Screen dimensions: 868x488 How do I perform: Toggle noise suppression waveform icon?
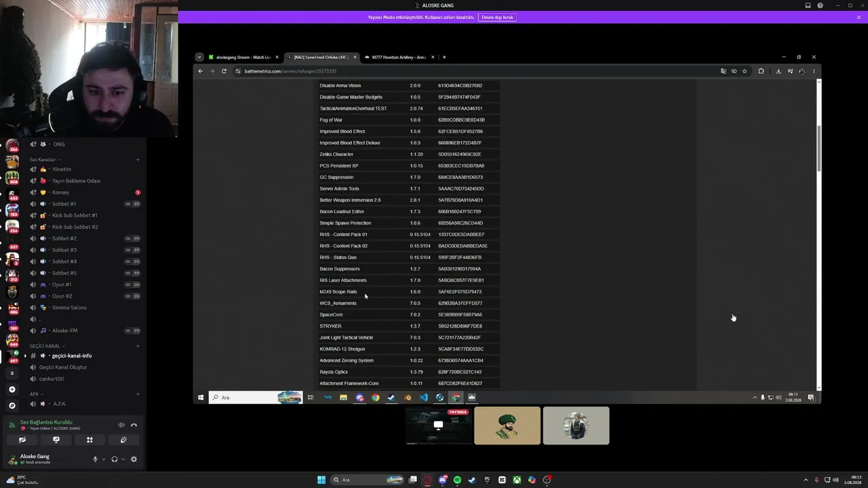click(x=121, y=425)
